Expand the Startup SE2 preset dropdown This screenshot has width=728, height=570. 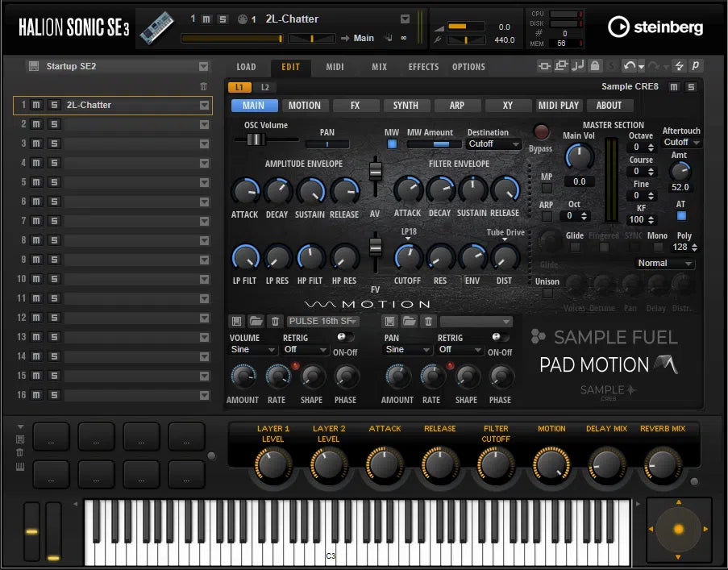(x=203, y=66)
